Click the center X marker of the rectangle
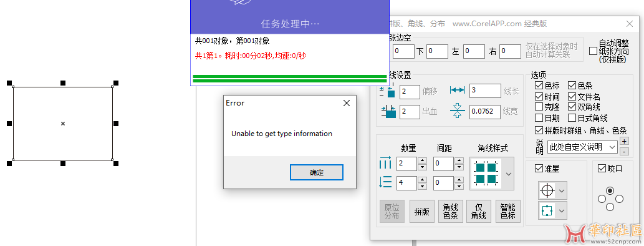The image size is (644, 246). pos(63,124)
